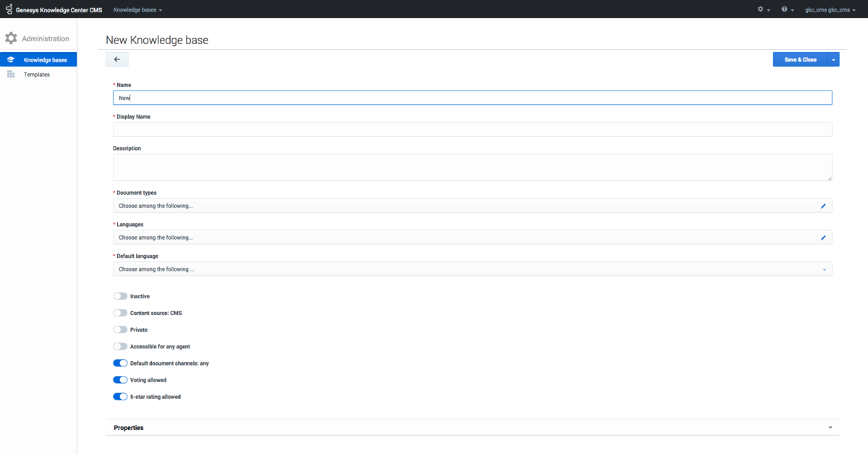Toggle the Inactive switch
868x454 pixels.
point(120,296)
